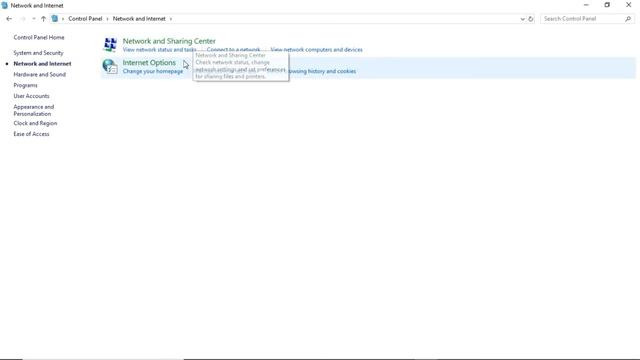Click the window icon in title bar

point(4,5)
